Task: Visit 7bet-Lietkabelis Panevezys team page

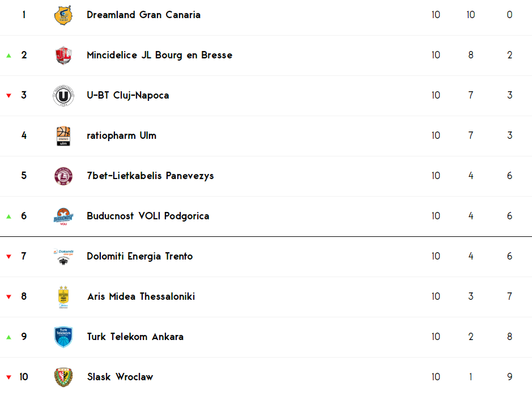Action: coord(150,176)
